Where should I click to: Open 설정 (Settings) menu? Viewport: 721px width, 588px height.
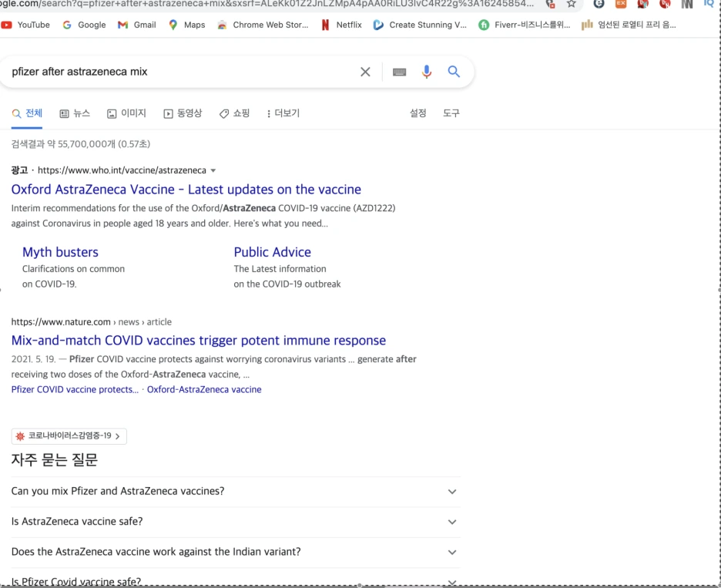pyautogui.click(x=418, y=113)
